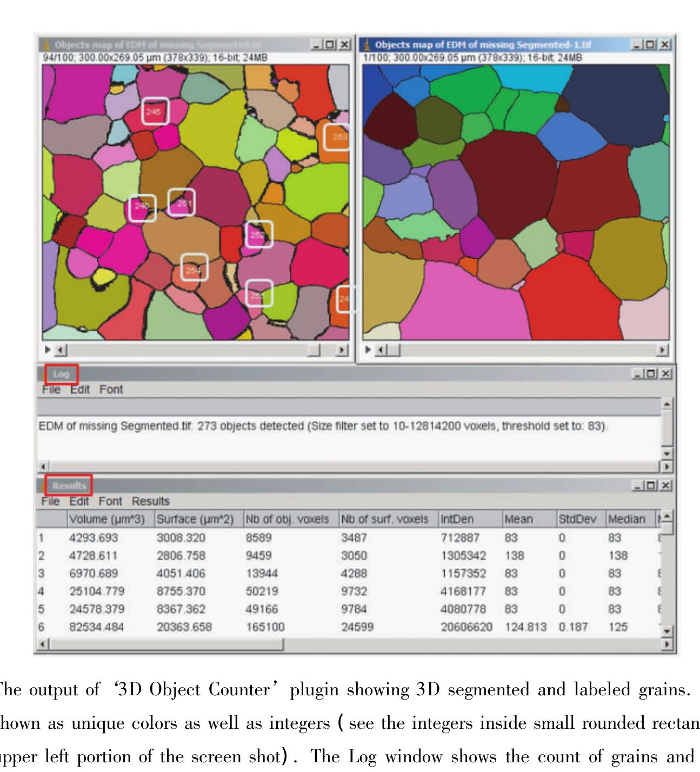This screenshot has width=700, height=772.
Task: Click Log window horizontal scrollbar left arrow
Action: pos(44,466)
